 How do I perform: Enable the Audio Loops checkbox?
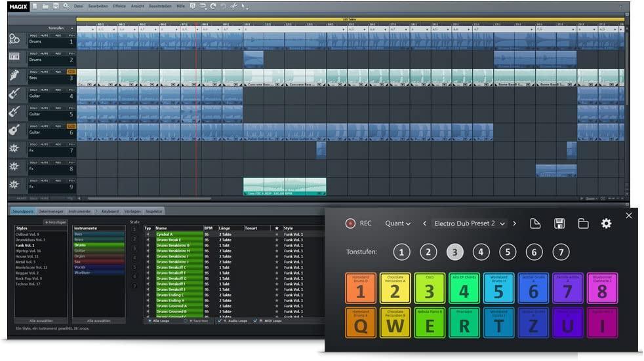220,321
